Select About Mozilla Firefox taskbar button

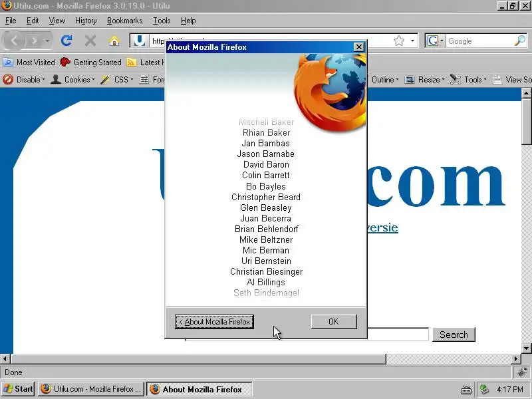(x=199, y=389)
